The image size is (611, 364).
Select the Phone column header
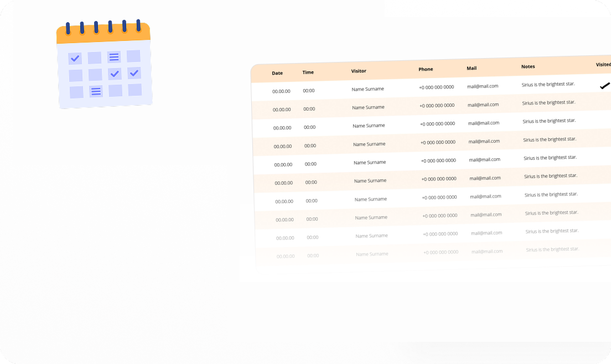pos(426,69)
